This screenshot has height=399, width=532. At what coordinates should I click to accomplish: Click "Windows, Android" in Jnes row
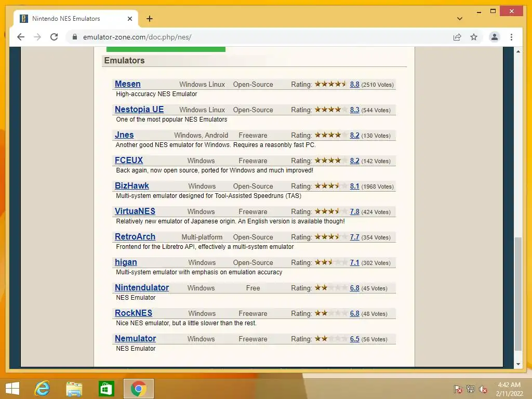click(201, 135)
